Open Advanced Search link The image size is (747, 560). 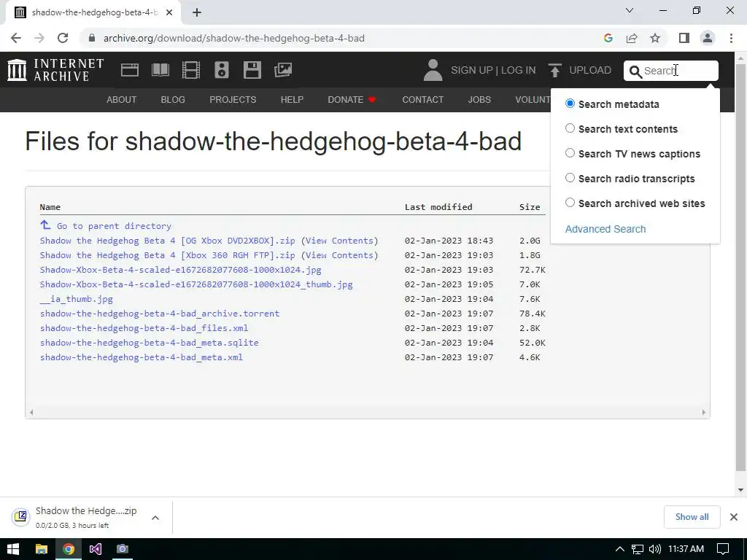tap(605, 229)
